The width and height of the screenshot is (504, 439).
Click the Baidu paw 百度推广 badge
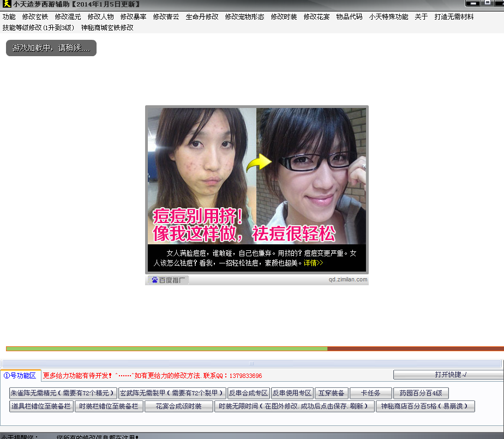click(x=168, y=280)
